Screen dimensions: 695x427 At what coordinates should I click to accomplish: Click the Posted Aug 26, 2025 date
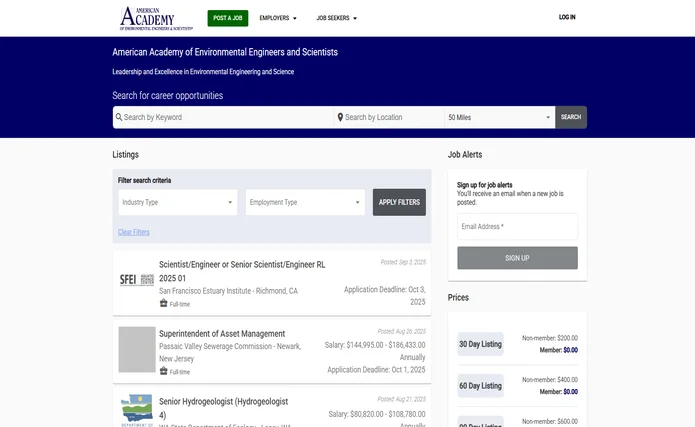click(402, 331)
